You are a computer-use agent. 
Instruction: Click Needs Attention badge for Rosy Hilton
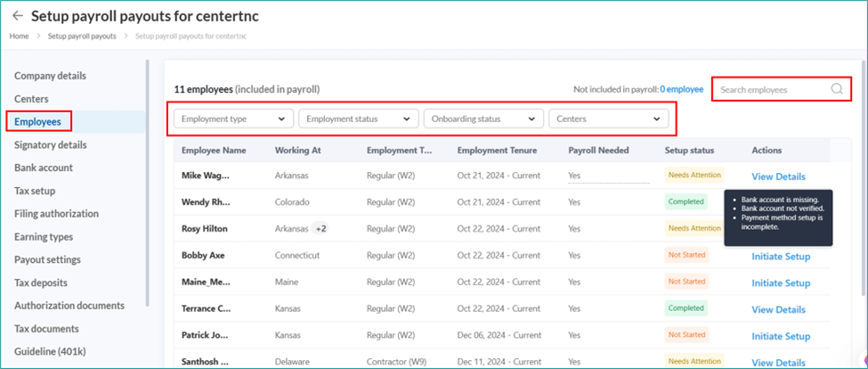[694, 228]
